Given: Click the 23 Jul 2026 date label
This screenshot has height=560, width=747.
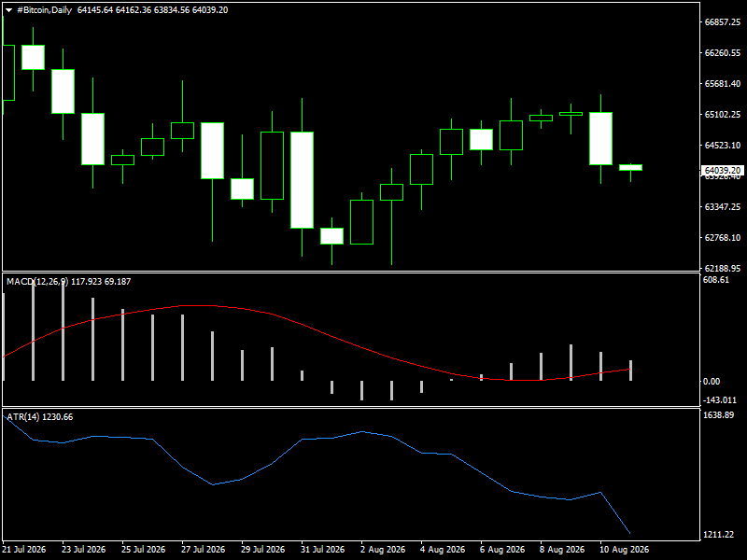Looking at the screenshot, I should coord(84,550).
